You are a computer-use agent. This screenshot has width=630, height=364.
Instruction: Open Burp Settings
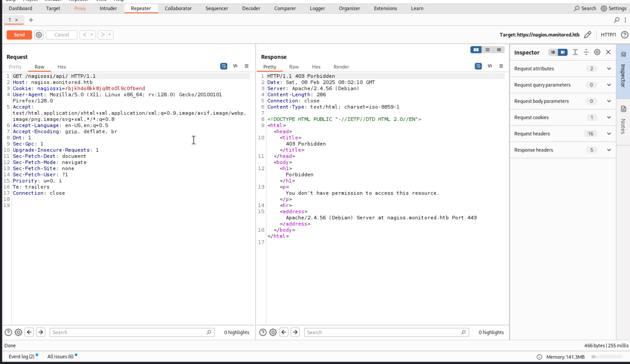tap(614, 8)
